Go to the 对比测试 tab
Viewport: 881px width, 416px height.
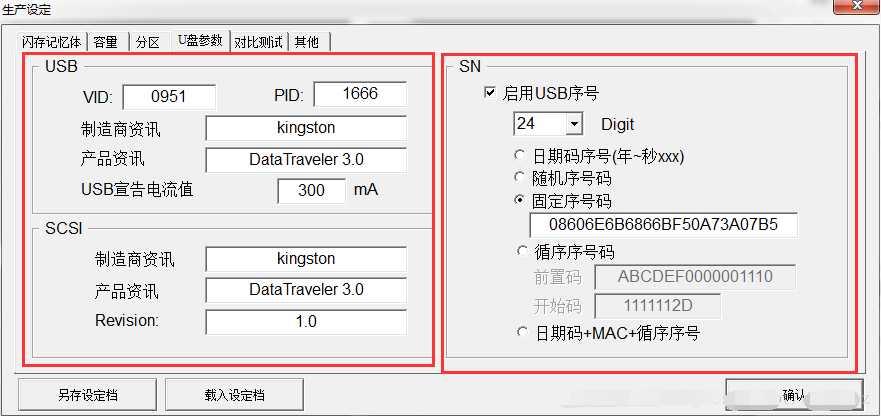pyautogui.click(x=258, y=42)
